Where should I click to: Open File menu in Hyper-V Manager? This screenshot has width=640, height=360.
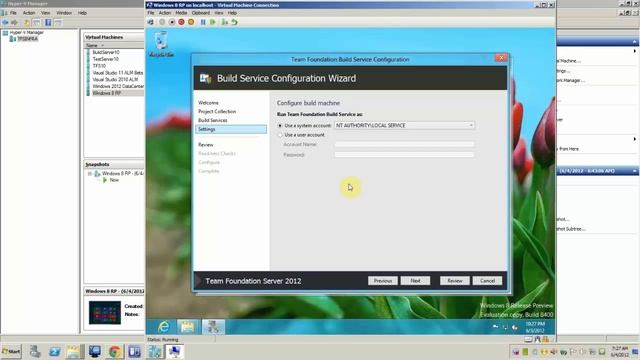pyautogui.click(x=13, y=13)
